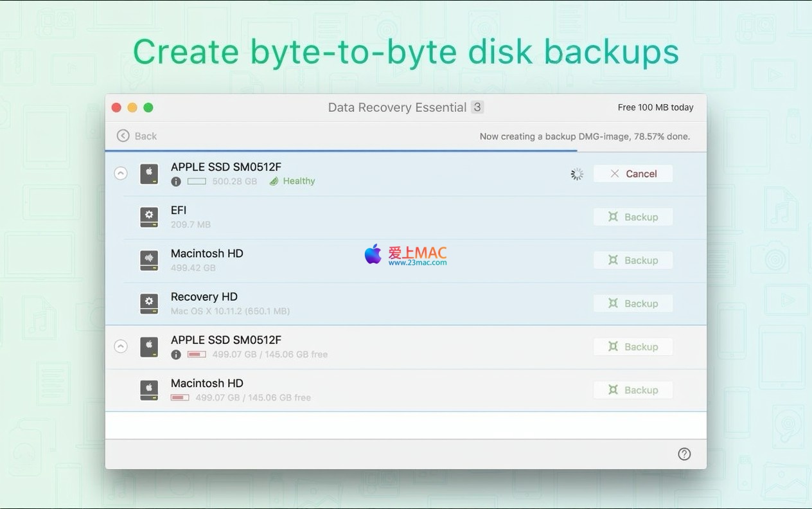
Task: Click the first Macintosh HD waveform drive icon
Action: [x=149, y=260]
